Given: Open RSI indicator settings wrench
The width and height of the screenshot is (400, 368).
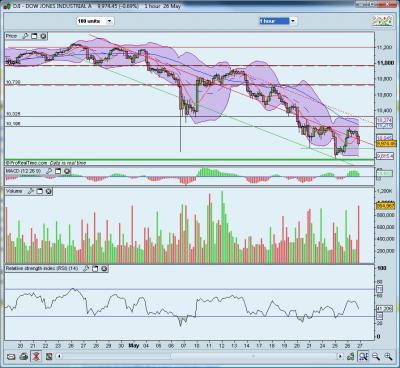Looking at the screenshot, I should point(86,268).
